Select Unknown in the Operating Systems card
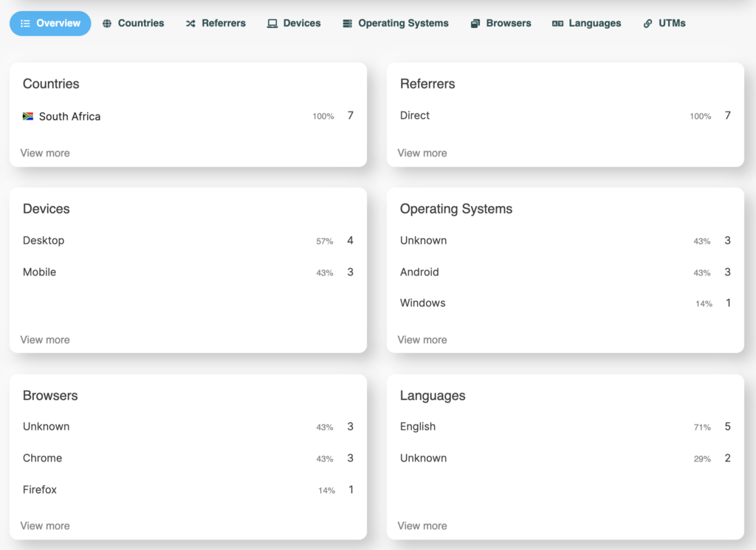Image resolution: width=756 pixels, height=550 pixels. [x=566, y=241]
